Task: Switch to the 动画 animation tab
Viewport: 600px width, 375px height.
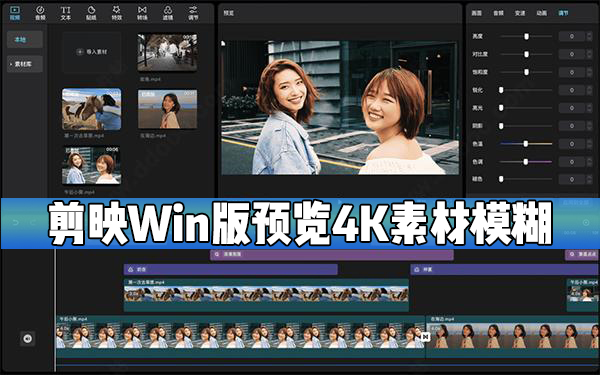Action: (541, 13)
